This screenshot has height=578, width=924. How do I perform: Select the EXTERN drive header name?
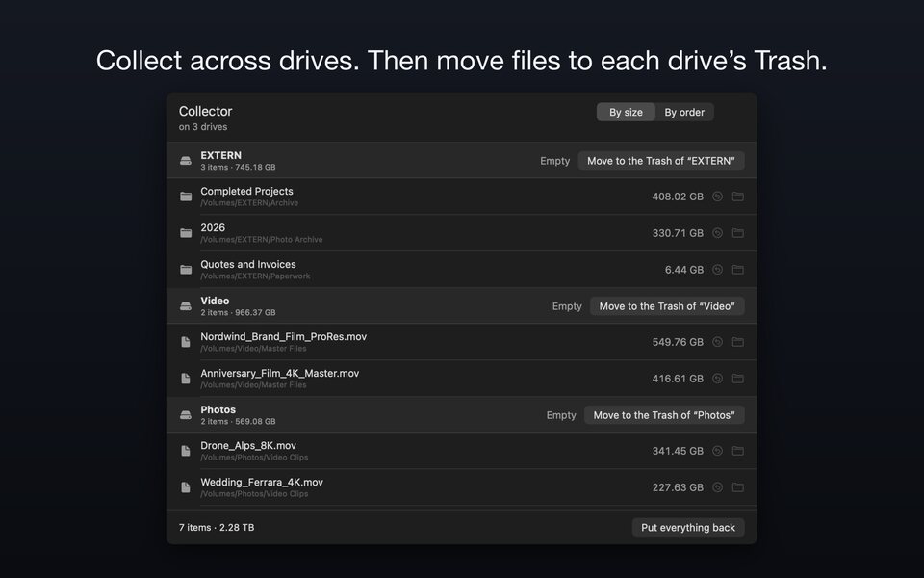point(221,155)
